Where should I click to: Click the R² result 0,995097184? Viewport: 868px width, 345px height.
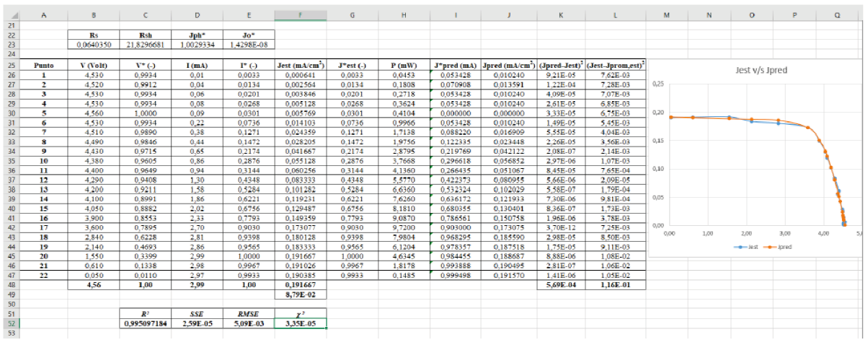(x=146, y=324)
